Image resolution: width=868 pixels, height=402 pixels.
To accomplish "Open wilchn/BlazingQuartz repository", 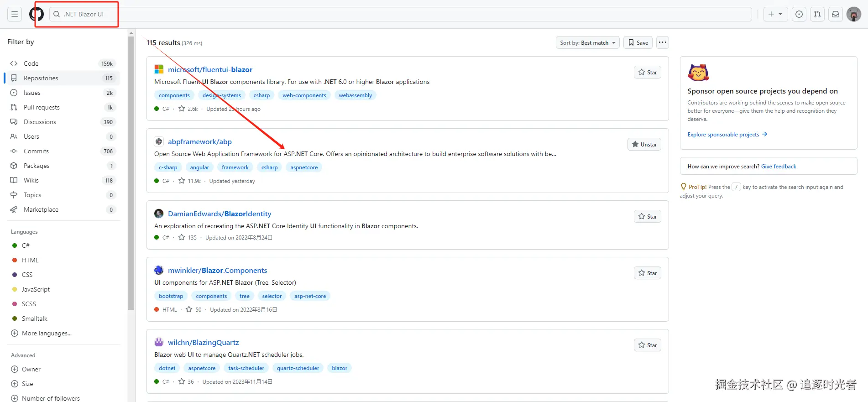I will 203,342.
